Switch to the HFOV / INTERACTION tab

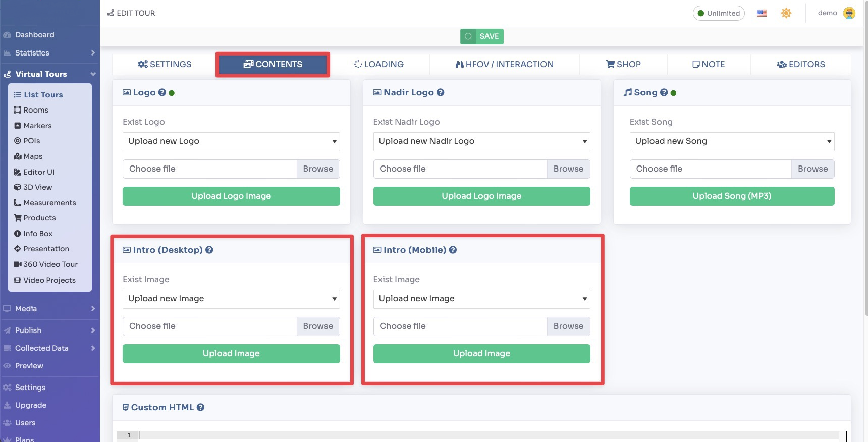[x=505, y=65]
